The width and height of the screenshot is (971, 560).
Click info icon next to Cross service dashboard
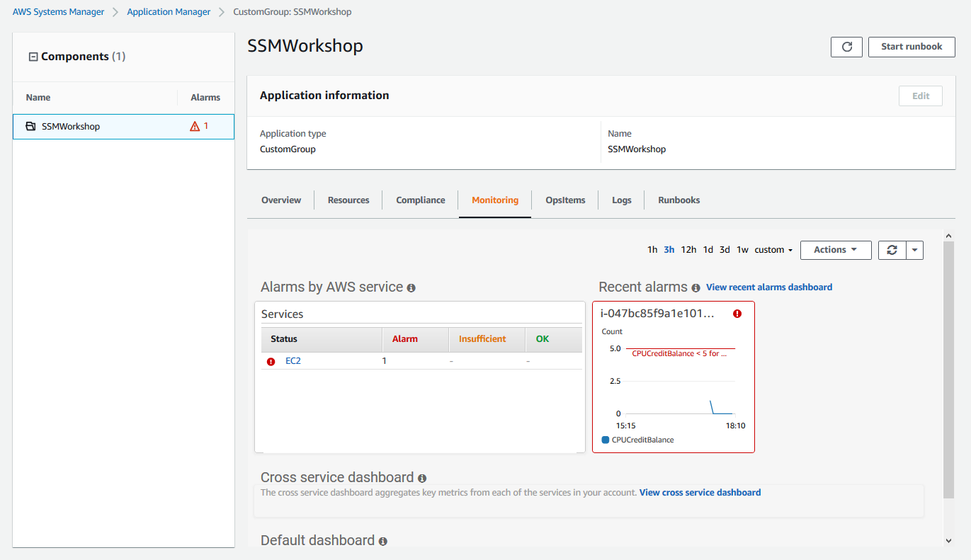point(422,479)
